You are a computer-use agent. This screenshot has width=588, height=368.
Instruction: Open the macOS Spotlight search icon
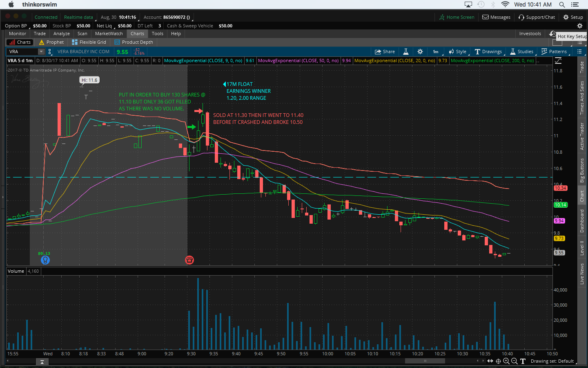(562, 4)
